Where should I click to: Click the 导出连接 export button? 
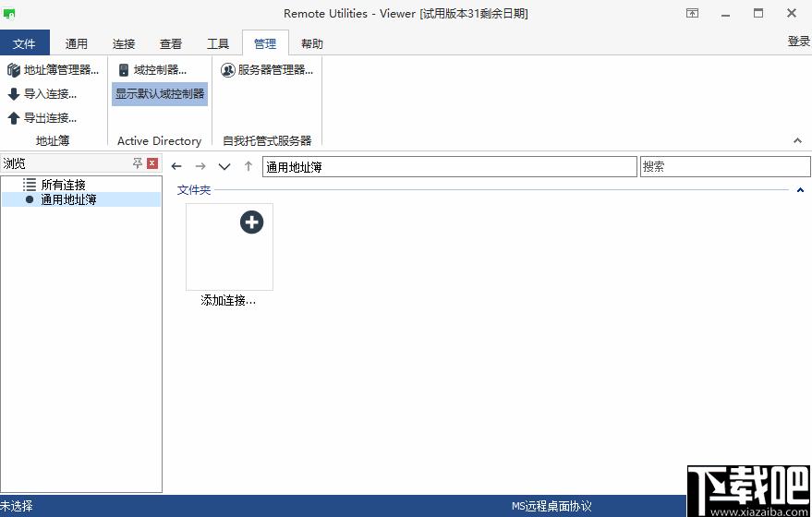pyautogui.click(x=42, y=118)
